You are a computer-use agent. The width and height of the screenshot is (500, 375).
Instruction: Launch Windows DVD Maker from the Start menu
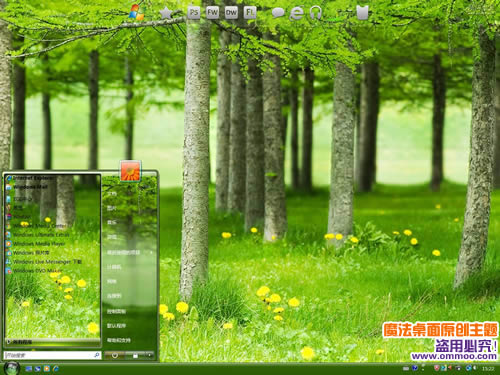(34, 271)
